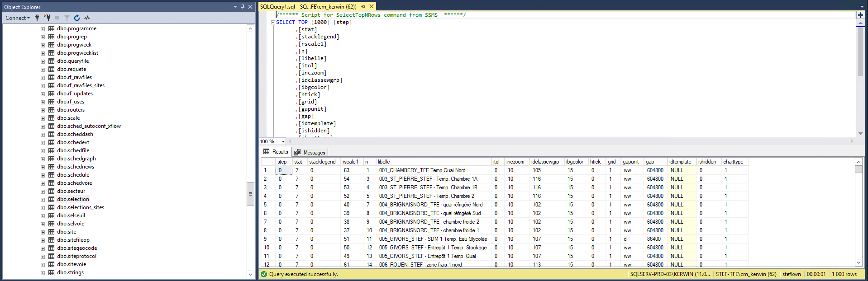Toggle pin on the SQLQuery1.sql tab

tap(363, 7)
